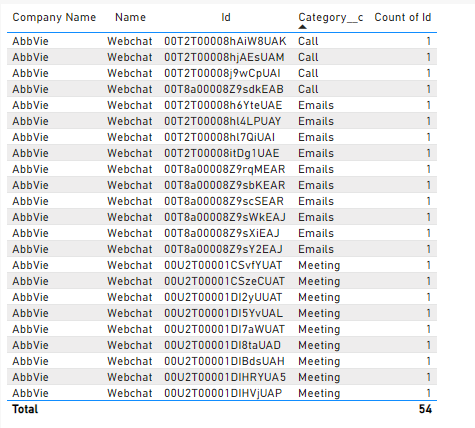Select Id cell 00T2T00008hl7QiUAI

[219, 137]
